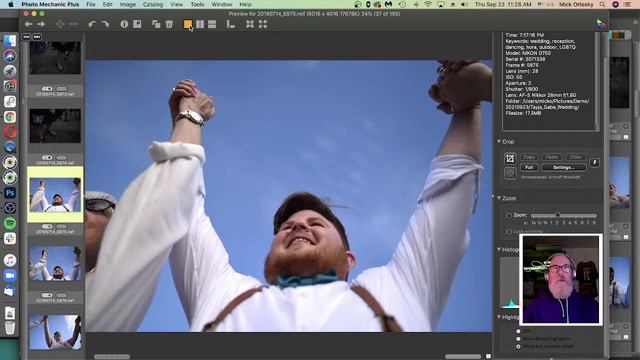
Task: Open the Trash in the Dock
Action: click(x=10, y=328)
